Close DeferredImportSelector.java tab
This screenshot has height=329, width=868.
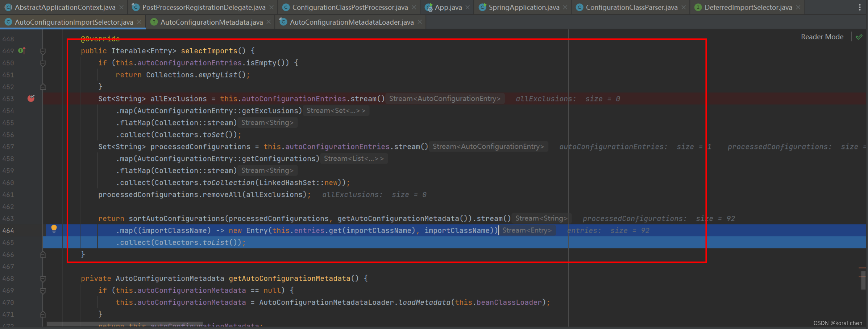pyautogui.click(x=798, y=7)
